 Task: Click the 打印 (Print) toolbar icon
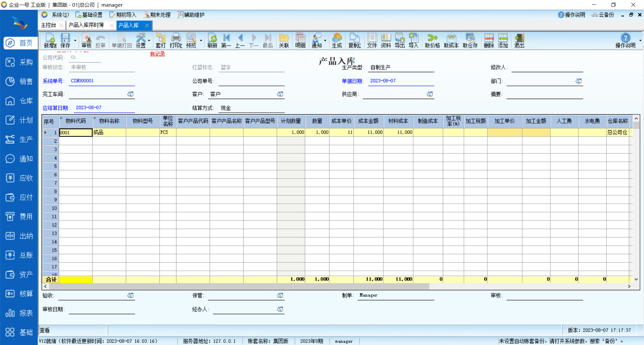pyautogui.click(x=176, y=41)
